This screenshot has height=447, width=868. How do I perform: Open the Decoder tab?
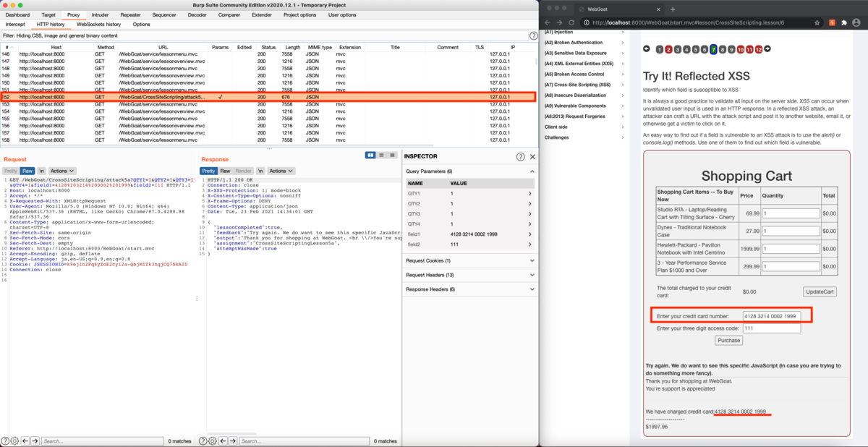197,14
